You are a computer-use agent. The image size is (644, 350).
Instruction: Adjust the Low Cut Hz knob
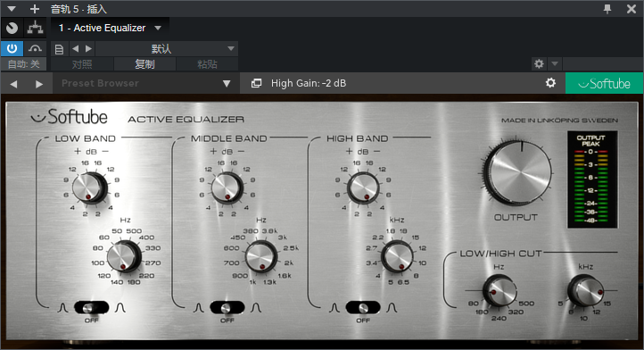click(500, 291)
